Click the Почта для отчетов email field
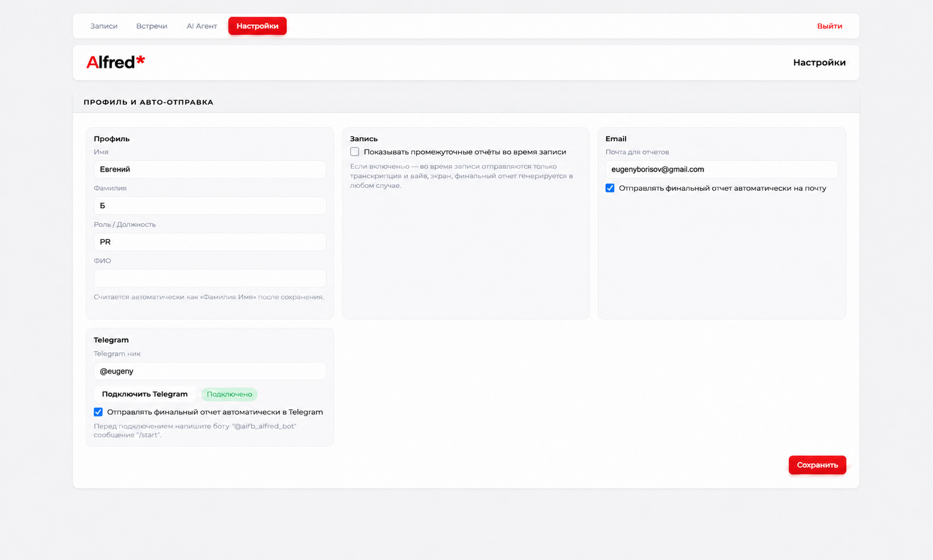This screenshot has height=560, width=933. (x=721, y=169)
